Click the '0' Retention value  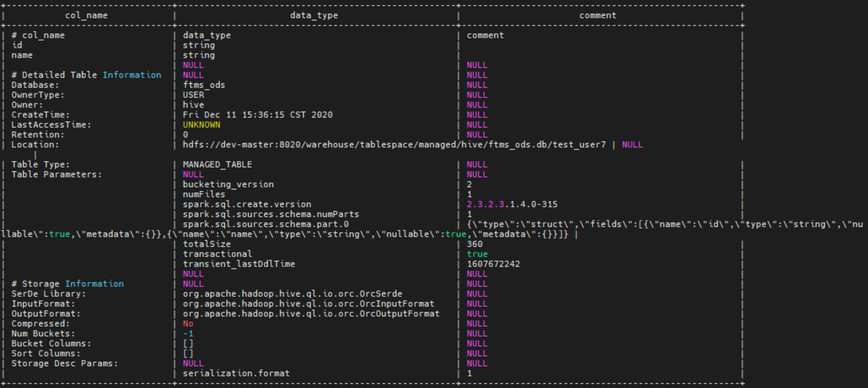coord(185,135)
